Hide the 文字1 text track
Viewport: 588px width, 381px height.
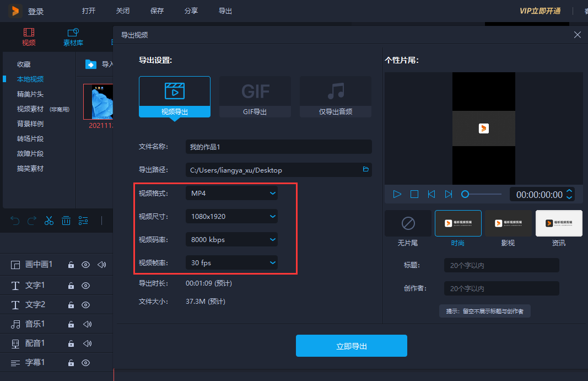85,286
